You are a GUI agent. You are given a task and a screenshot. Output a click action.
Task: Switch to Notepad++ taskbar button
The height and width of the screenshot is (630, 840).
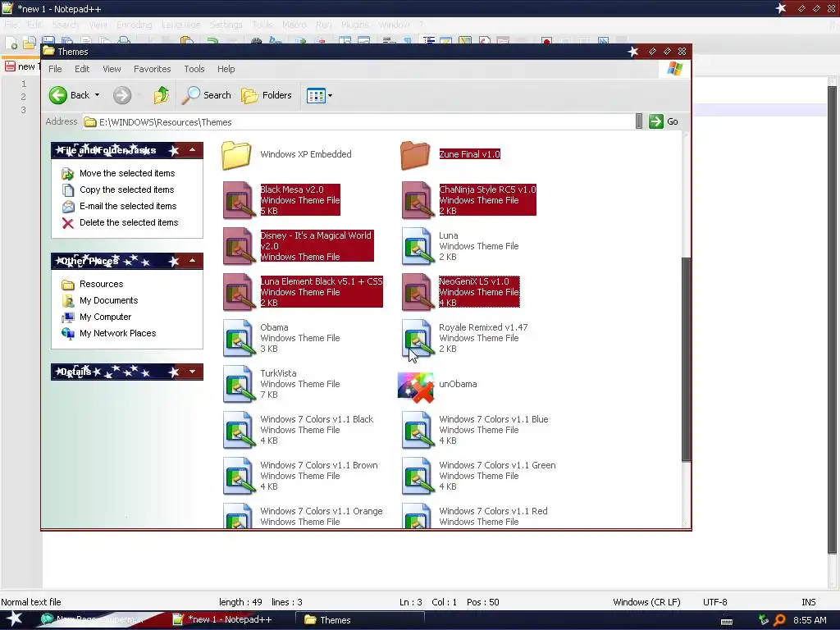pos(231,620)
